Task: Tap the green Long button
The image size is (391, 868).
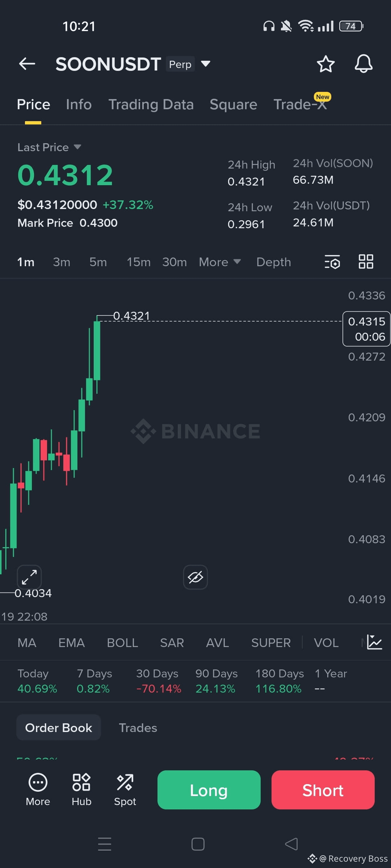Action: click(x=209, y=790)
